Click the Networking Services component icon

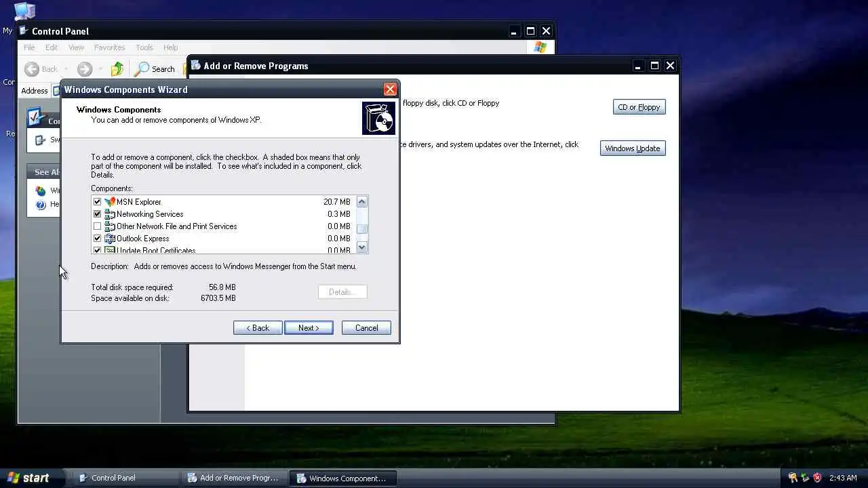tap(110, 214)
